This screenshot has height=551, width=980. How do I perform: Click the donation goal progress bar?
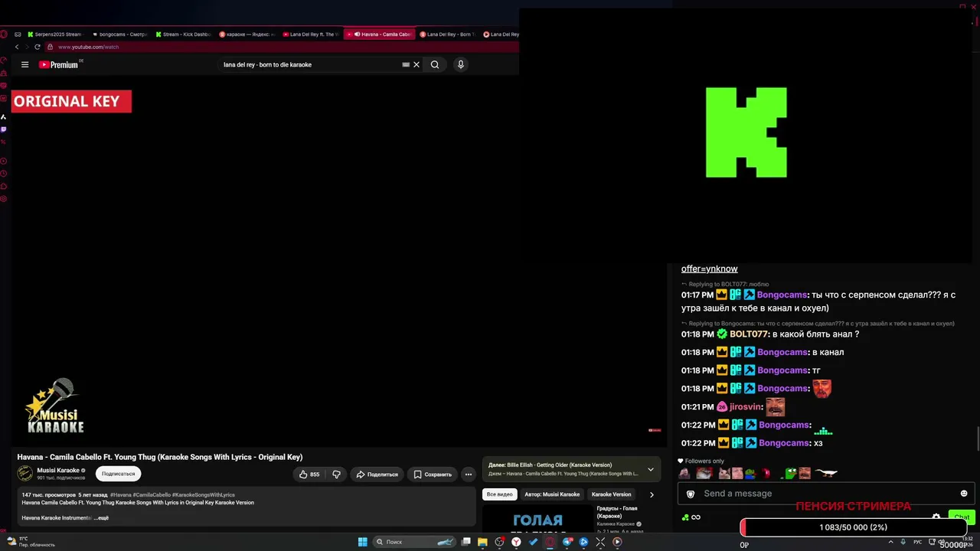tap(853, 527)
